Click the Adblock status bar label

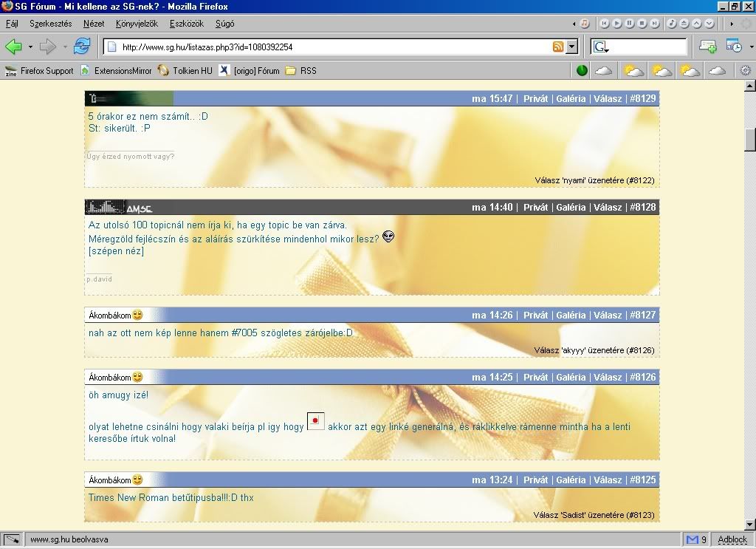click(x=732, y=539)
